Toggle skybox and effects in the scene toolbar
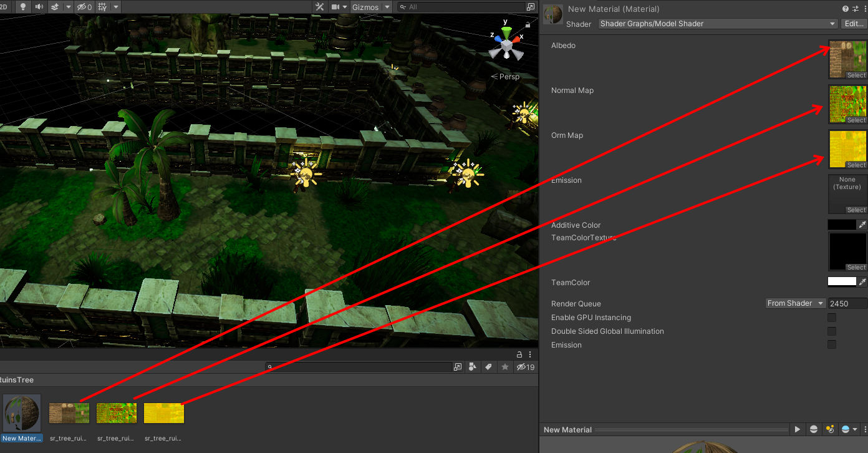This screenshot has height=453, width=868. pyautogui.click(x=55, y=7)
